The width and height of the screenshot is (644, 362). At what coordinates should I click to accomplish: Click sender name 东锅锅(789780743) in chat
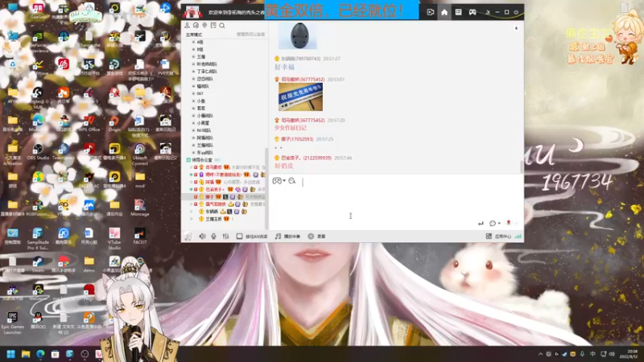pos(300,59)
